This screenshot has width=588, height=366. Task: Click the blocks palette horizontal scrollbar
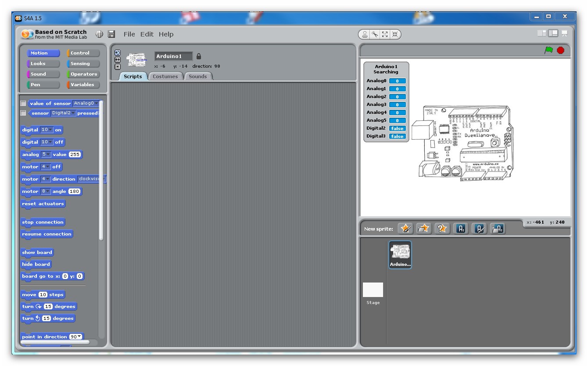(x=55, y=342)
